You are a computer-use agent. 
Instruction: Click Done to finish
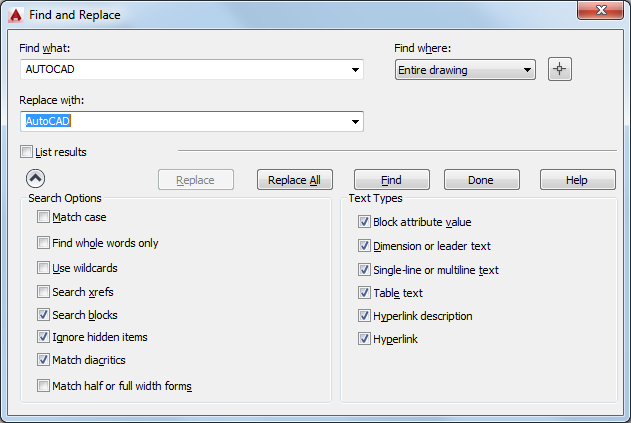click(x=481, y=180)
